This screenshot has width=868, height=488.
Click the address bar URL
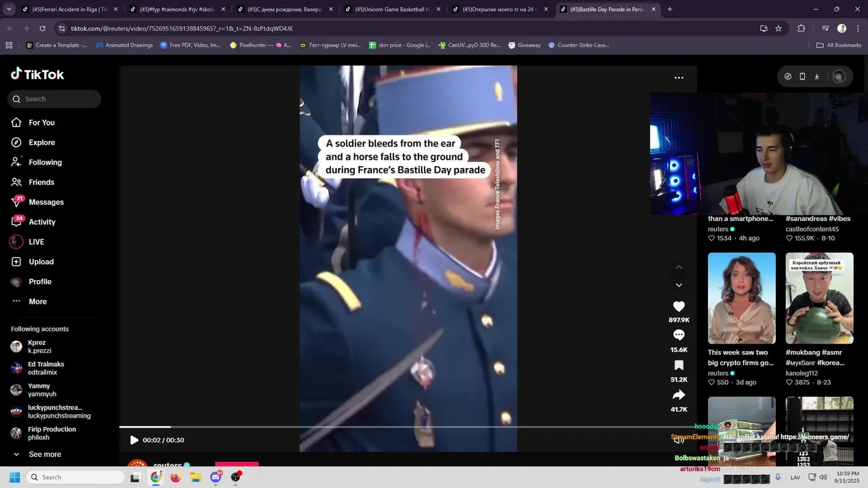click(x=182, y=28)
